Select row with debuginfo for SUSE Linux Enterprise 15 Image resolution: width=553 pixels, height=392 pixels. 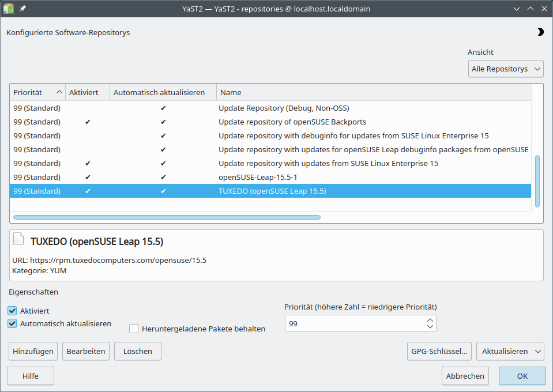[270, 135]
